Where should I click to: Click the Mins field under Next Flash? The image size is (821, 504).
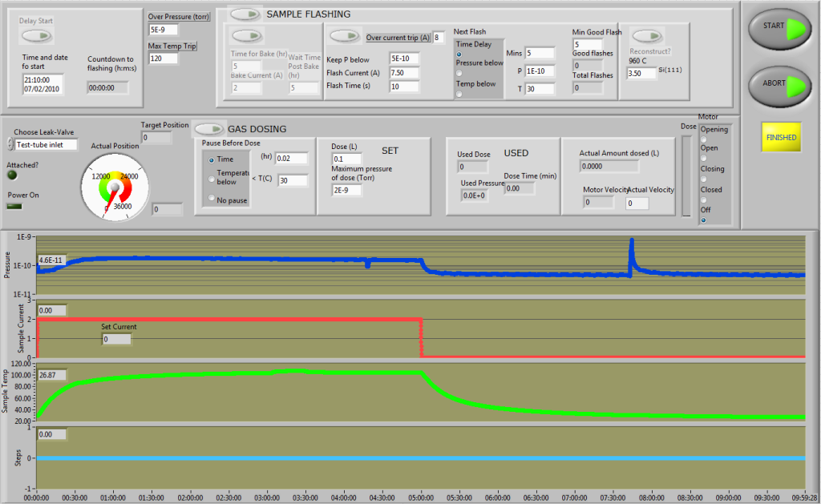(540, 53)
